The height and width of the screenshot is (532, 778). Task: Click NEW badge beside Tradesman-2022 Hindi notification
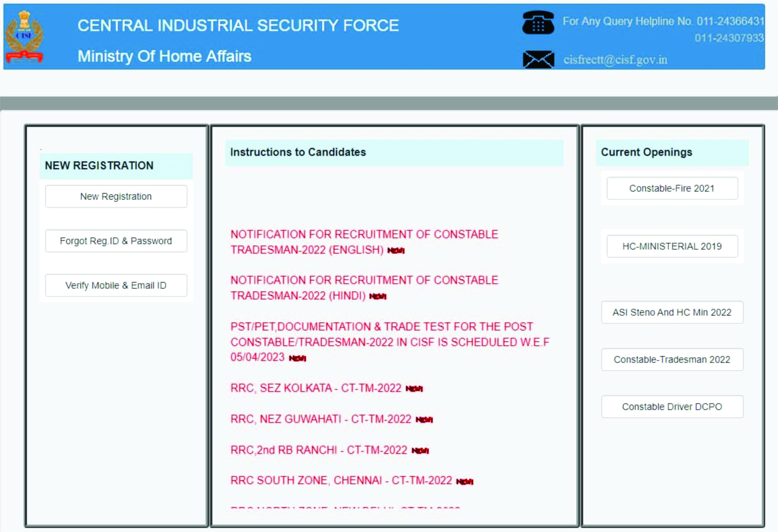pyautogui.click(x=378, y=297)
